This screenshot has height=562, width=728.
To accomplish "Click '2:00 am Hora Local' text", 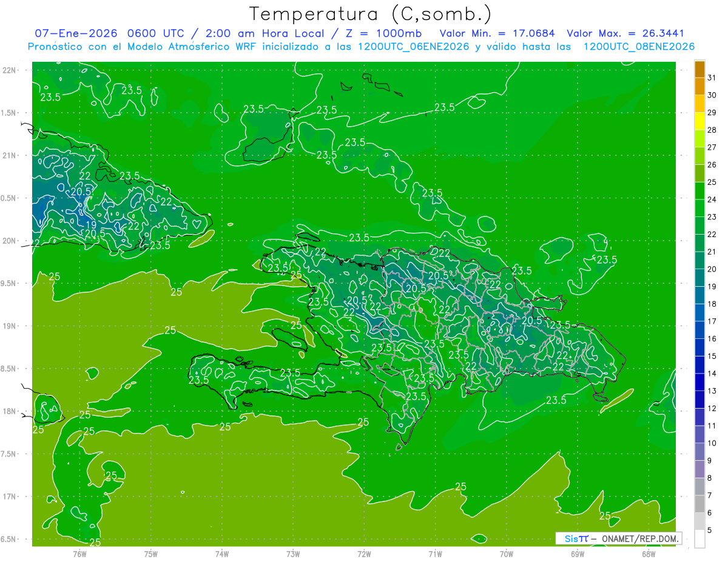I will click(x=265, y=34).
